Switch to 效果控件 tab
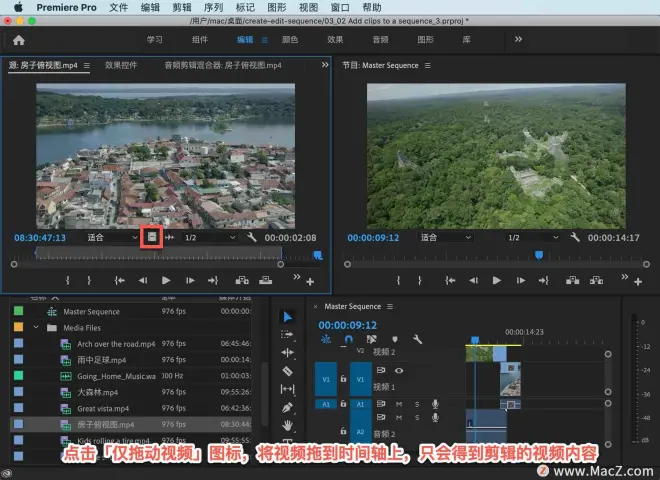660x480 pixels. click(x=121, y=65)
